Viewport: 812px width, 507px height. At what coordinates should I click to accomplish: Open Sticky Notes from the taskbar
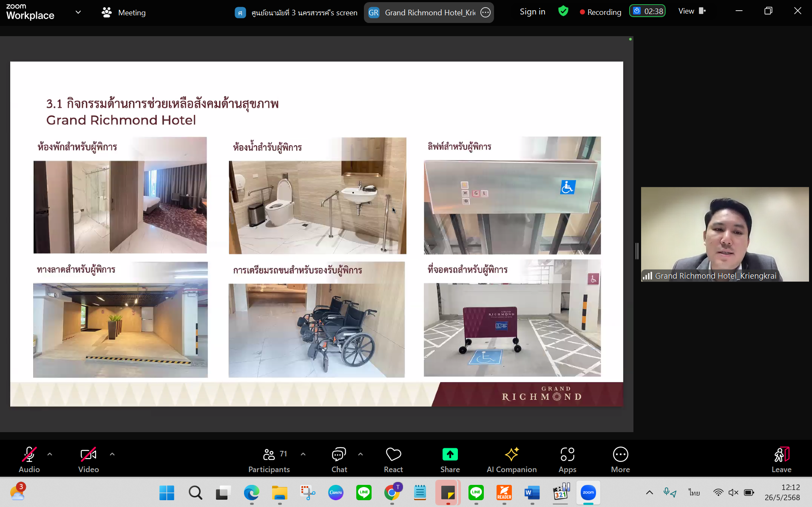click(448, 493)
